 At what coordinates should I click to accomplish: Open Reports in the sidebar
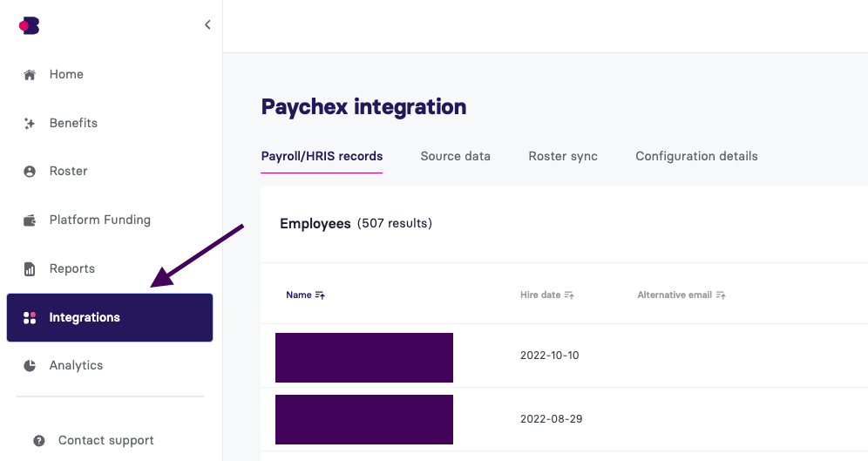72,268
